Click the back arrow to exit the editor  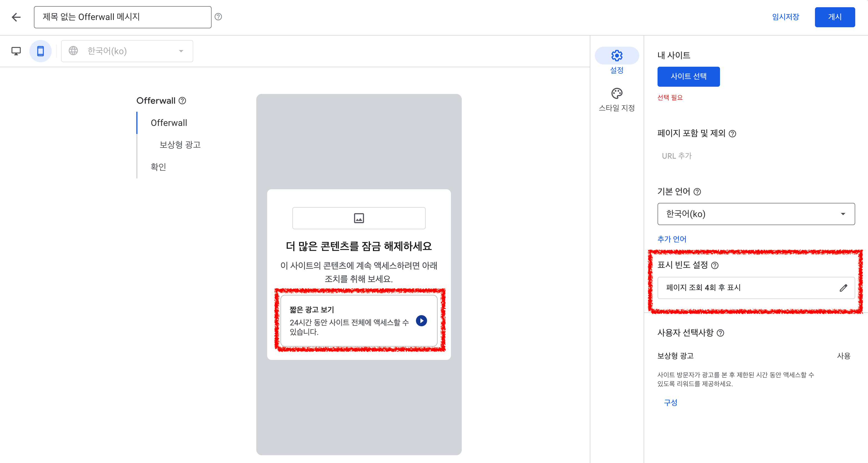click(16, 17)
